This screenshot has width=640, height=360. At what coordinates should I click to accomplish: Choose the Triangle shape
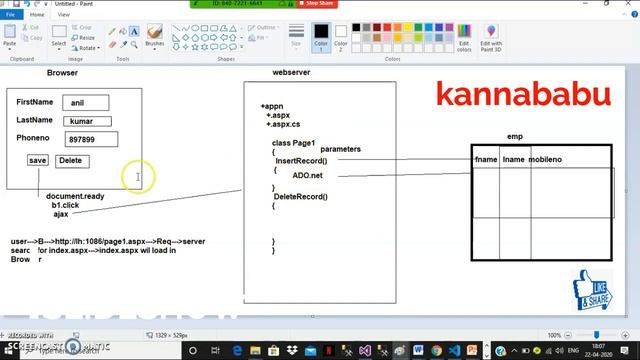tap(233, 28)
